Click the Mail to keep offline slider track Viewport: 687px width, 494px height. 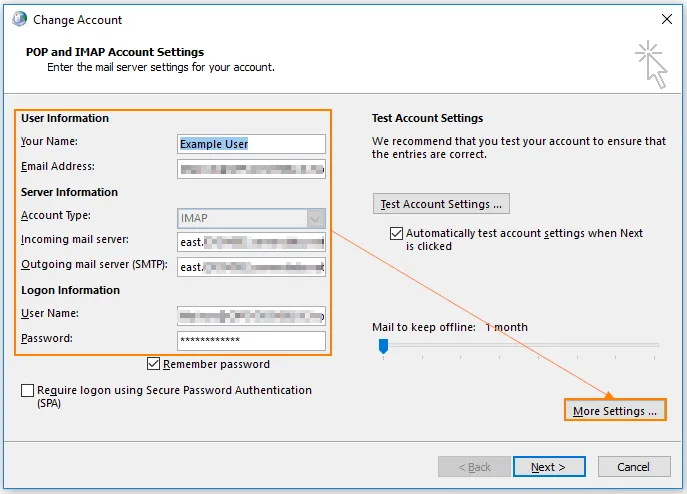point(521,345)
